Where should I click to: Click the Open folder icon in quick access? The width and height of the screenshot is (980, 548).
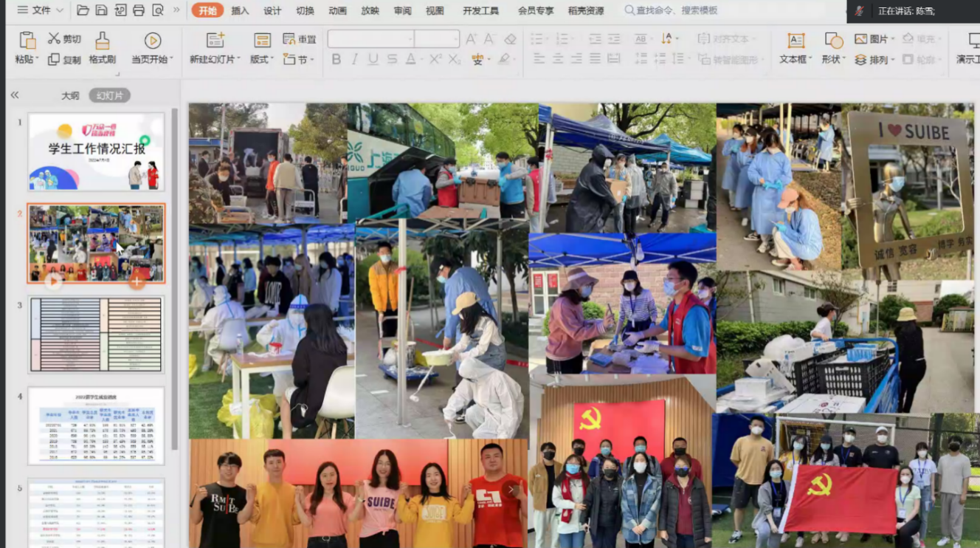83,10
